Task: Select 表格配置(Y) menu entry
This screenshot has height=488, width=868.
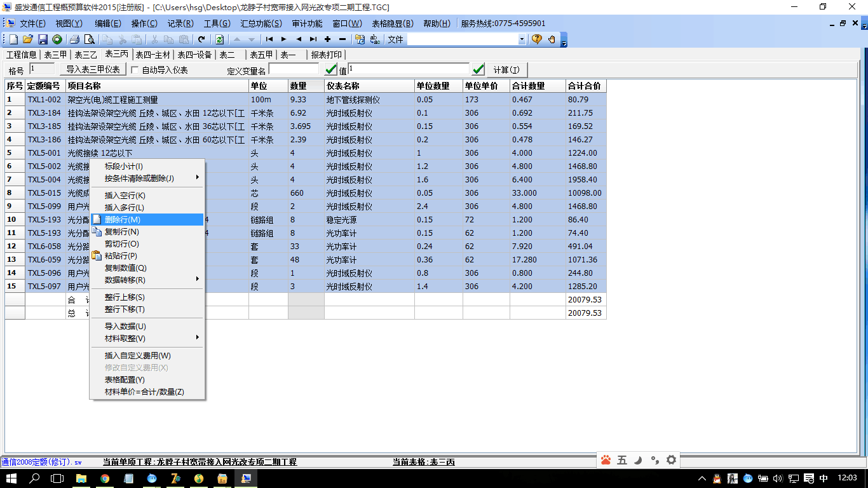Action: pyautogui.click(x=147, y=379)
